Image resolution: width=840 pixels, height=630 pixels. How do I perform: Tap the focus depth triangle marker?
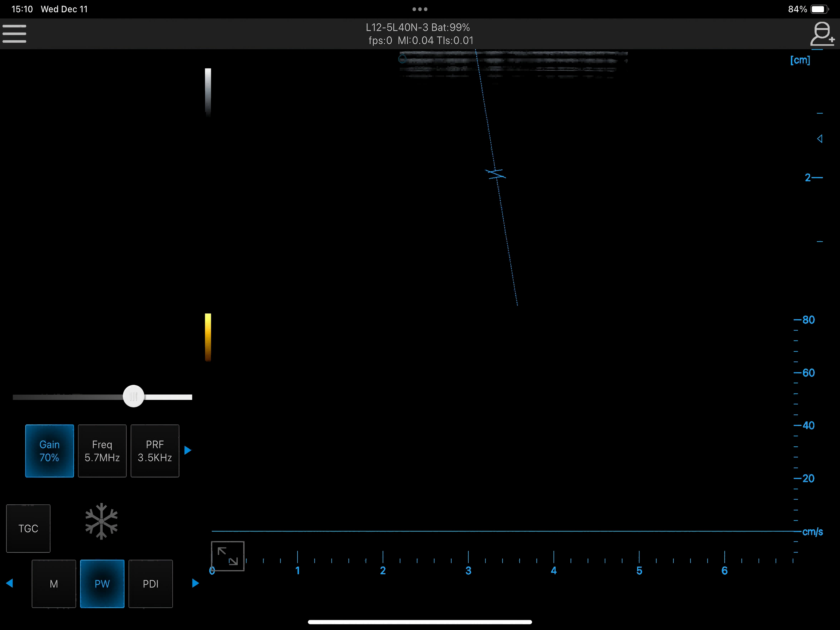point(819,139)
